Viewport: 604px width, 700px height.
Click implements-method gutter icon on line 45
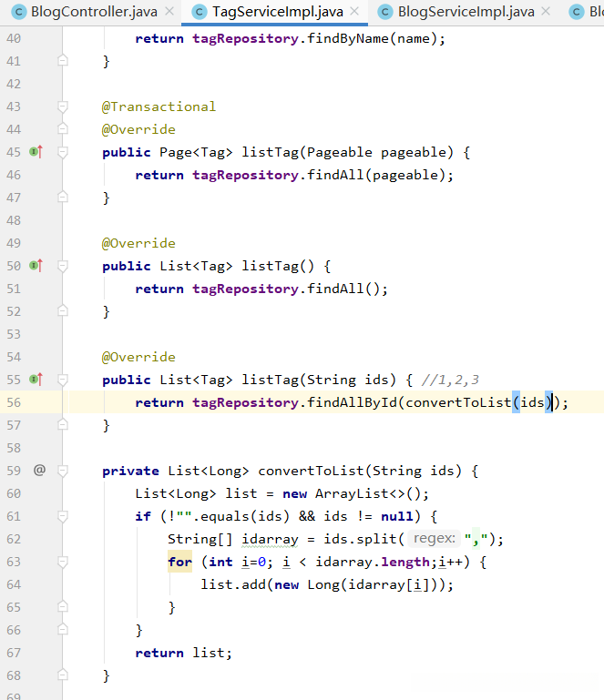coord(36,152)
